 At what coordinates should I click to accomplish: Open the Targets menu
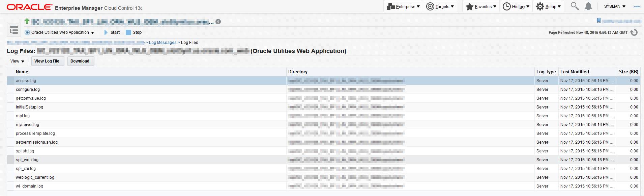(x=440, y=6)
